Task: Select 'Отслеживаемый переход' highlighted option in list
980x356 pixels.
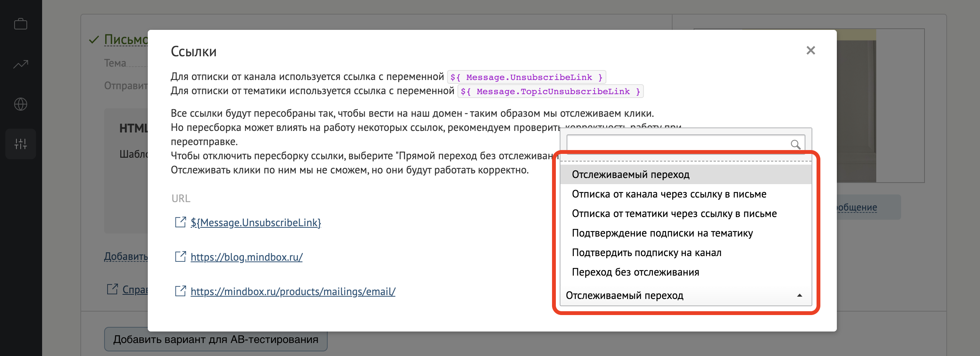Action: tap(686, 175)
